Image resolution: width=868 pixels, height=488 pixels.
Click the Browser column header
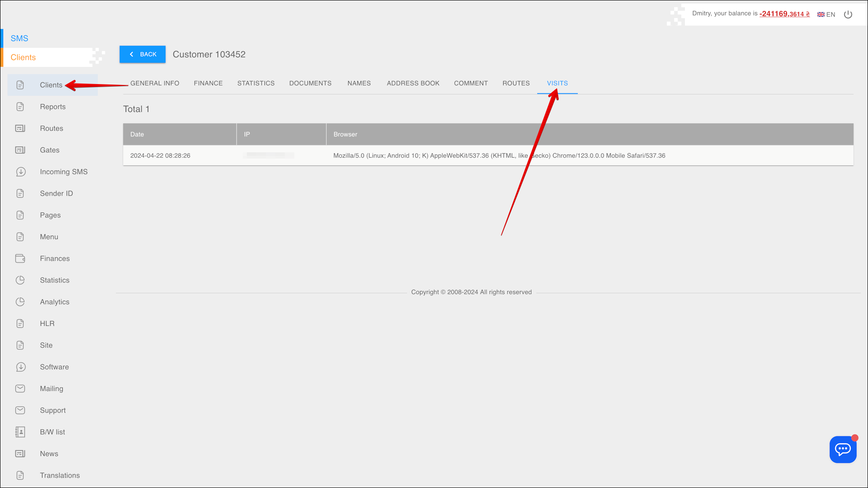tap(345, 134)
